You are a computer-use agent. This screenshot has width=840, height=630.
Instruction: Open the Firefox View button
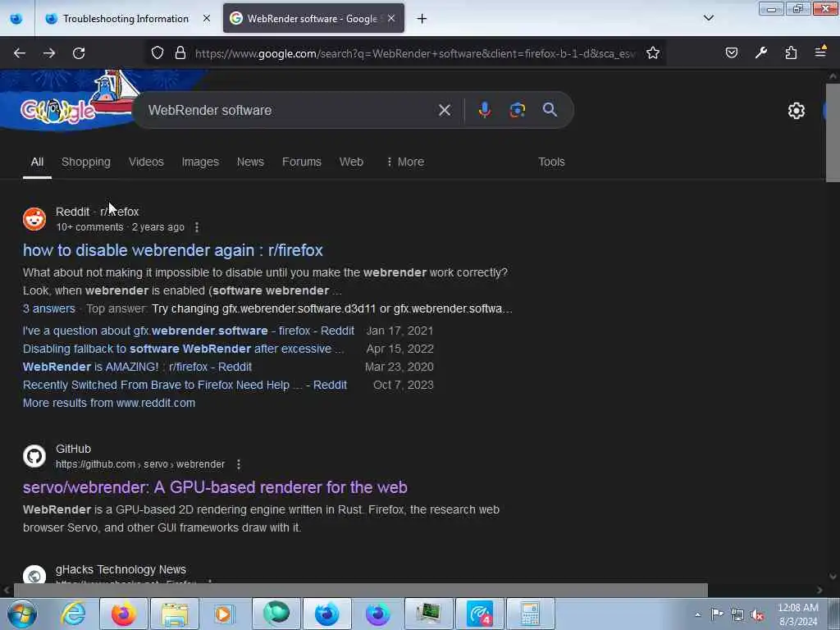tap(16, 19)
